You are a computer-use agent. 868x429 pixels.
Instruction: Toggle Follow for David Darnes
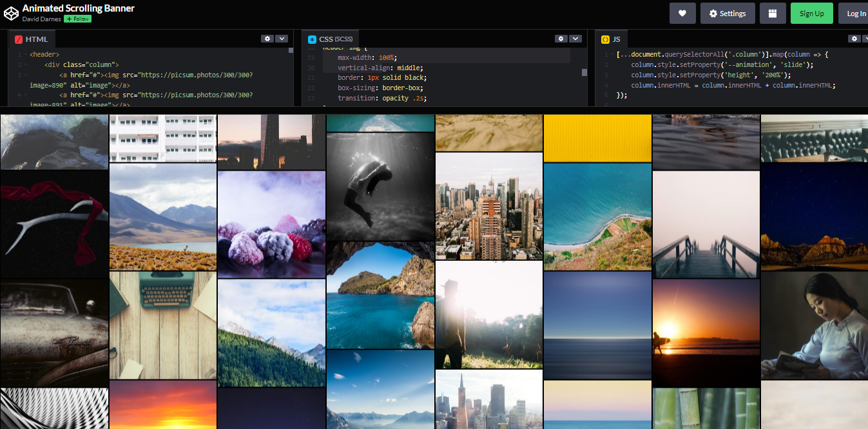tap(77, 19)
